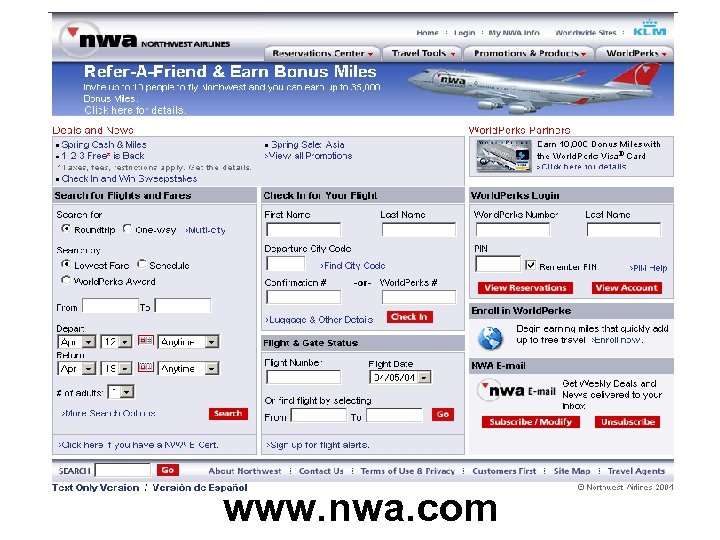Toggle the Remember PIN checkbox
The width and height of the screenshot is (720, 540).
(530, 265)
